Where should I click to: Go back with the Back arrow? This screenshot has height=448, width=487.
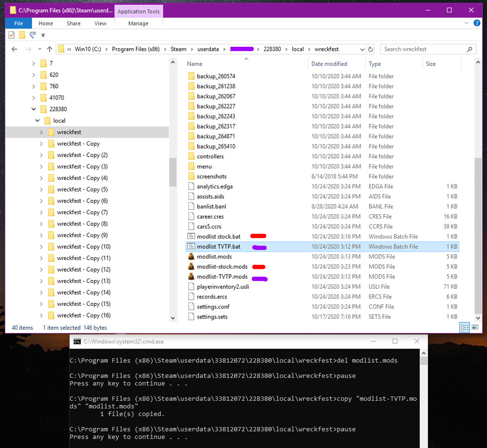(x=14, y=49)
